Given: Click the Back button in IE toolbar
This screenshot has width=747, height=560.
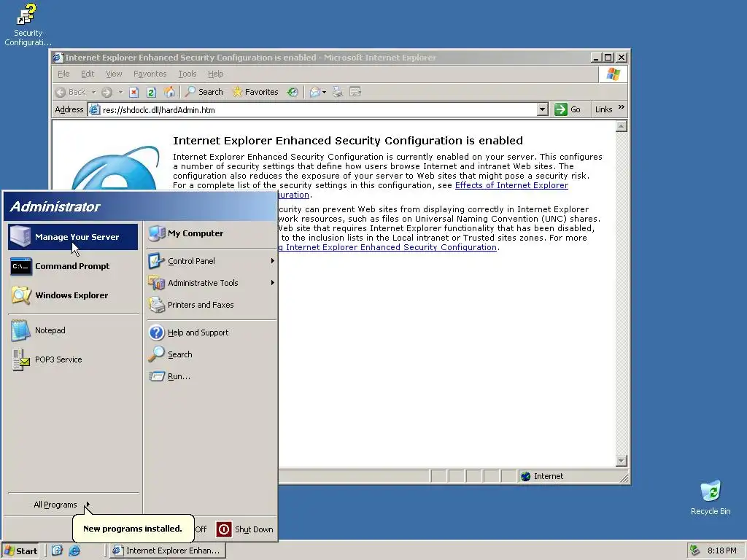Looking at the screenshot, I should (71, 92).
